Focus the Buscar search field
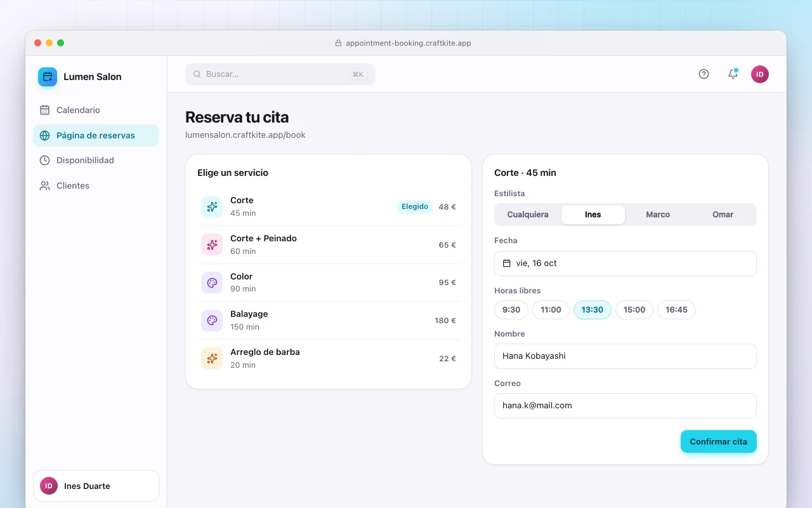The height and width of the screenshot is (508, 812). tap(280, 74)
